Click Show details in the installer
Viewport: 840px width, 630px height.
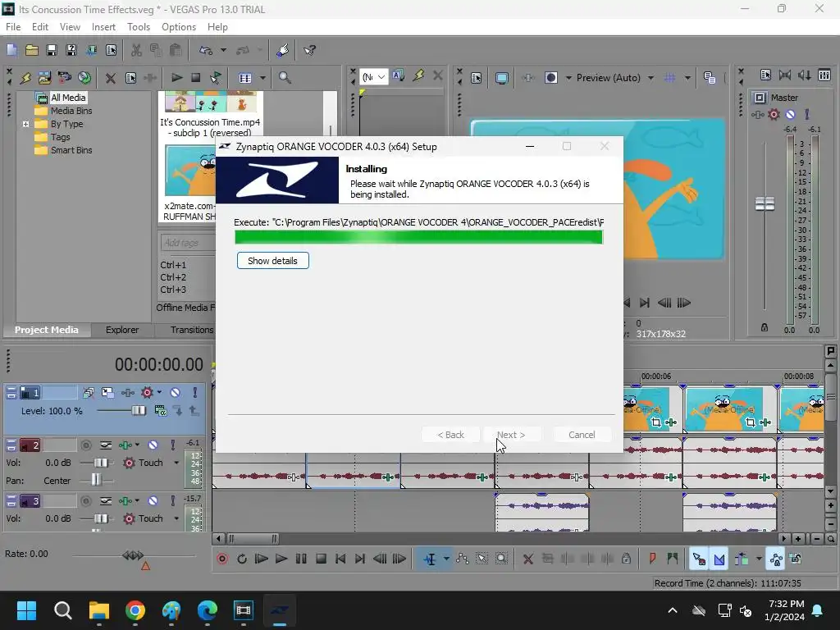click(272, 261)
